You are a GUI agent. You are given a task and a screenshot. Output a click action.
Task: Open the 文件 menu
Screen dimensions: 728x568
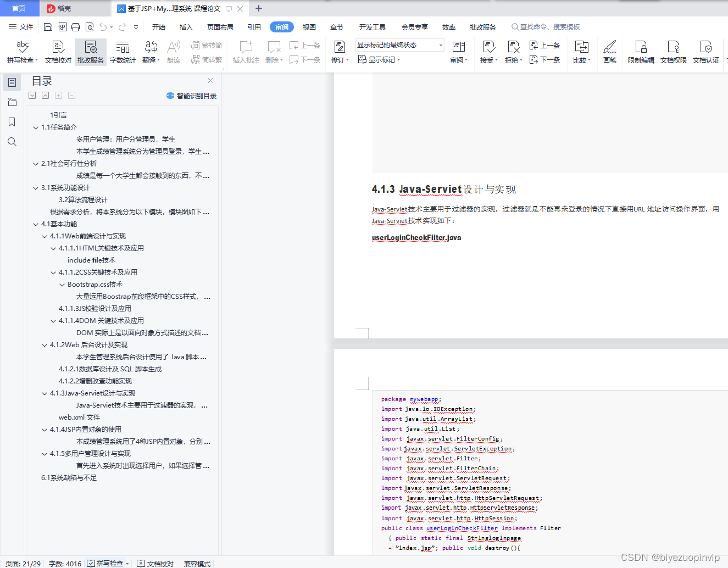coord(21,27)
